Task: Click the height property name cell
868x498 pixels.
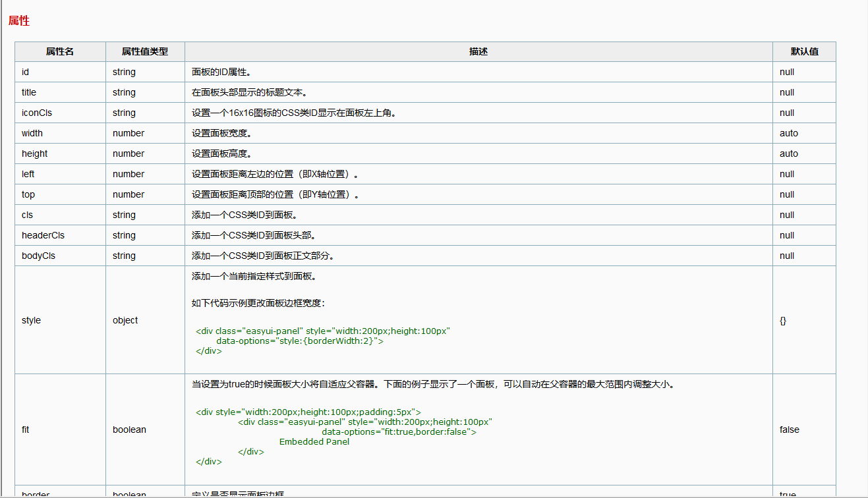Action: tap(34, 153)
